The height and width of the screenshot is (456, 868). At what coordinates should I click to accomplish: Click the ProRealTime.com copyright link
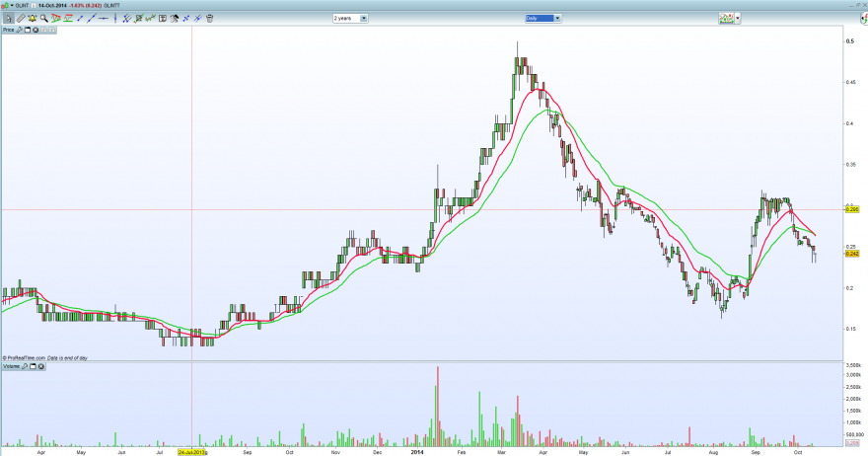(x=24, y=358)
